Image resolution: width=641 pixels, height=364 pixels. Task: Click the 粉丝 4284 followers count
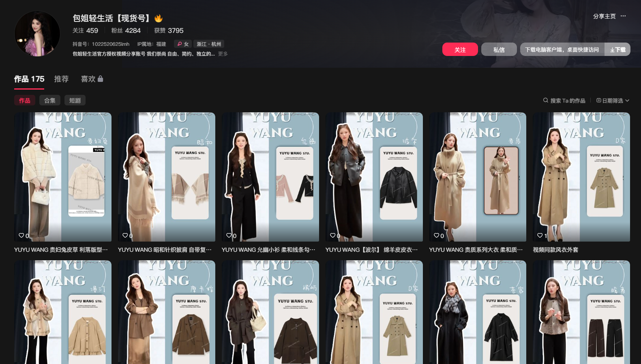pyautogui.click(x=126, y=30)
